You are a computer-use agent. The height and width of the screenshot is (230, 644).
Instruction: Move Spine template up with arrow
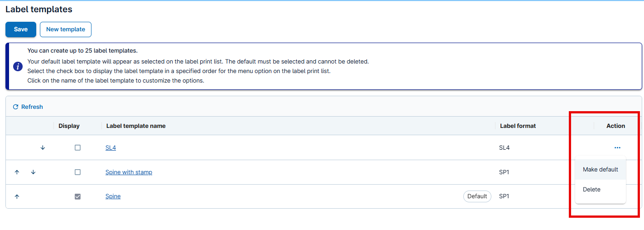click(x=17, y=196)
